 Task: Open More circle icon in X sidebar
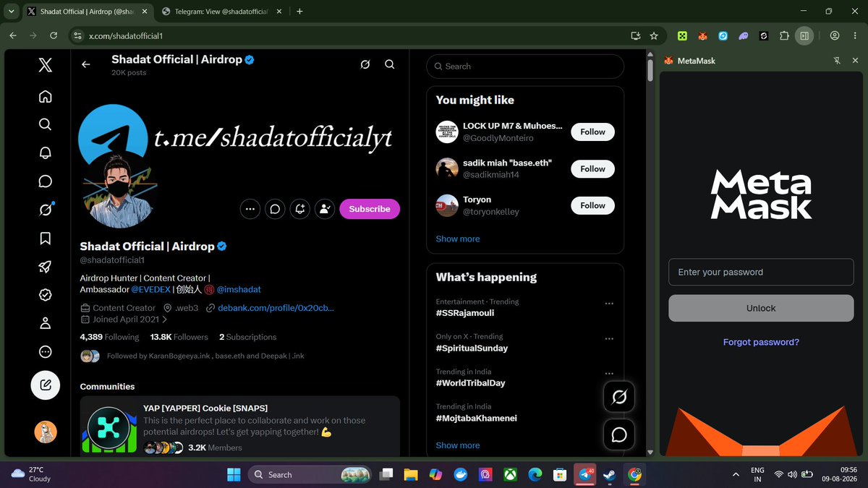click(45, 352)
